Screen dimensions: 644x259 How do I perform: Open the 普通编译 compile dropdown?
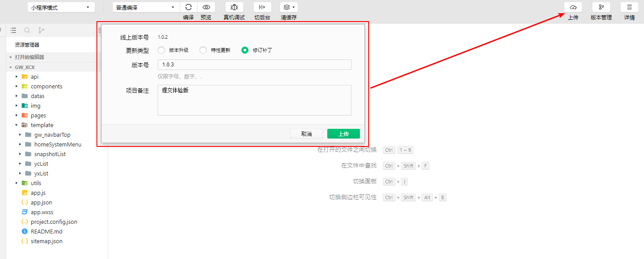pyautogui.click(x=146, y=7)
